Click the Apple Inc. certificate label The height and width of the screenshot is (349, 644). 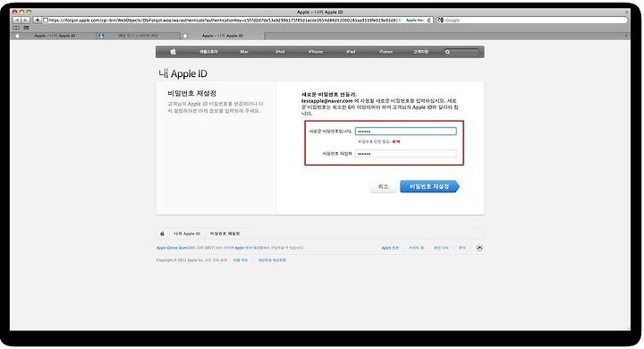click(x=415, y=21)
